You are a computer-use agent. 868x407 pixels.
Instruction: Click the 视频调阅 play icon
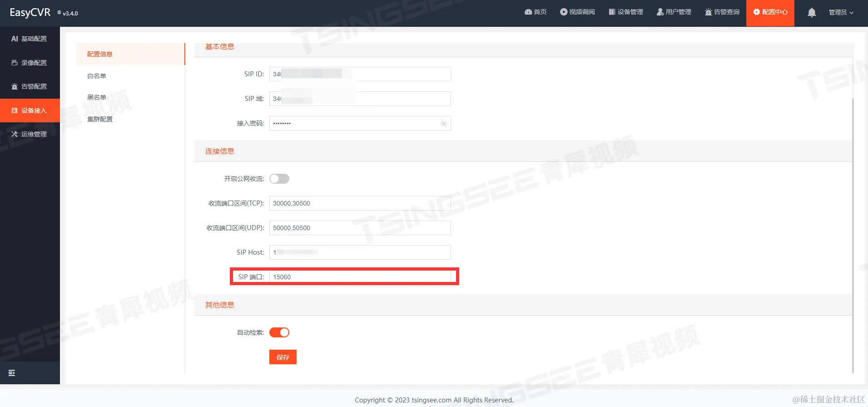pyautogui.click(x=564, y=12)
